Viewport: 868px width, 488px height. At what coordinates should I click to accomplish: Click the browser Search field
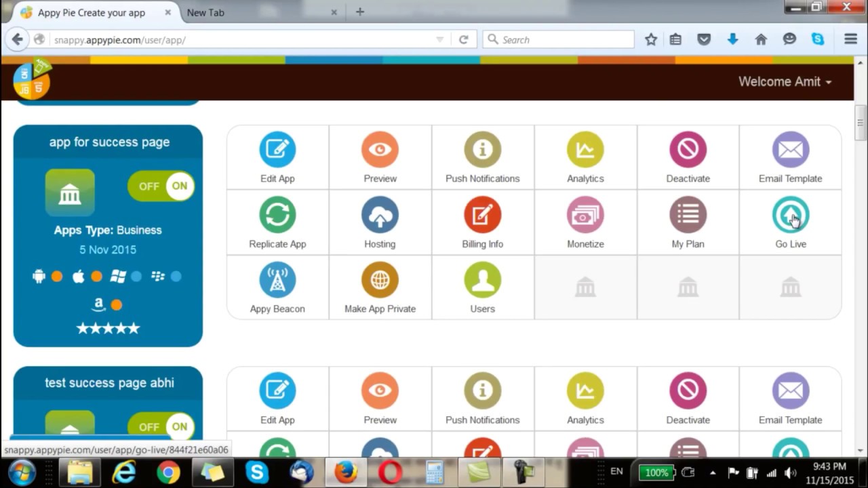(x=559, y=40)
